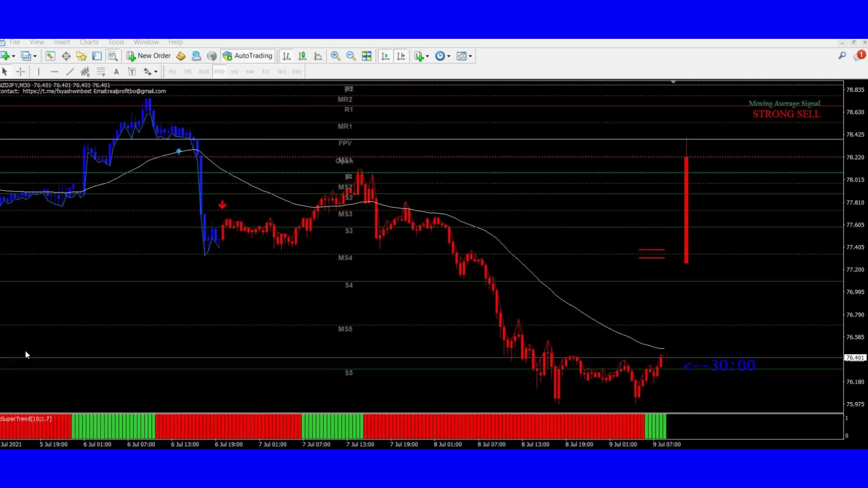Screen dimensions: 868x488
Task: Select the Equidistant Channel tool
Action: coord(85,71)
